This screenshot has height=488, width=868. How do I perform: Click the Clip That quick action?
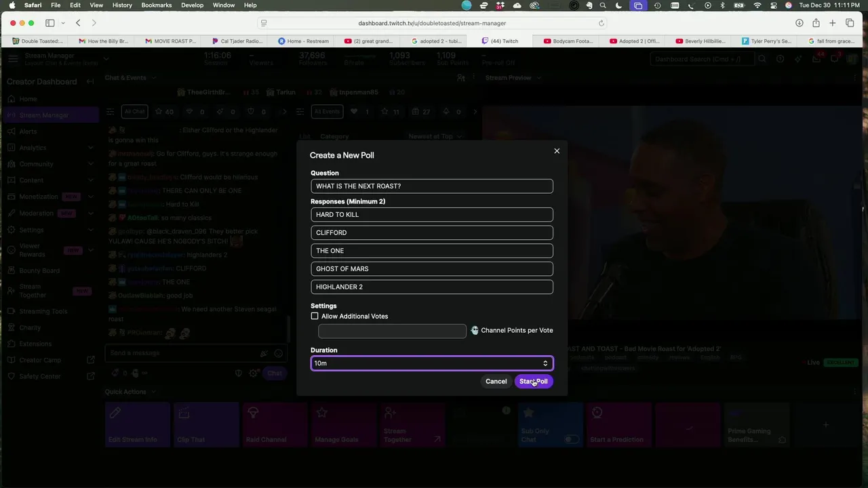coord(206,425)
